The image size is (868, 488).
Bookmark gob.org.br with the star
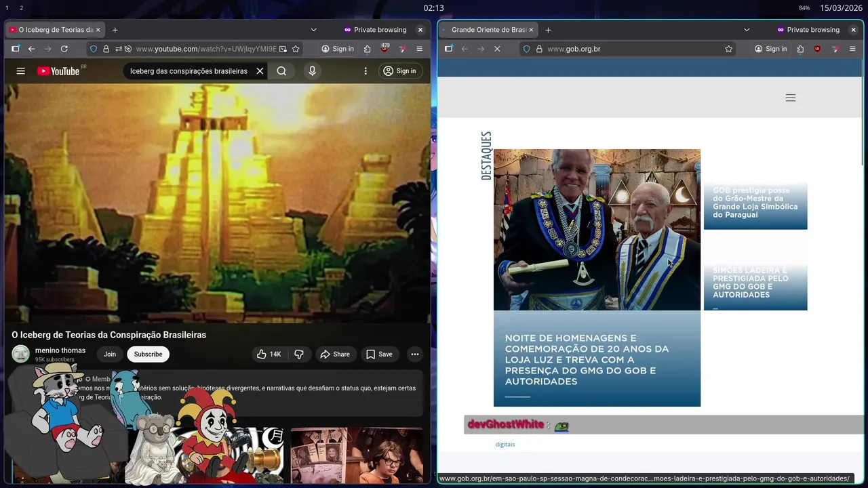729,49
